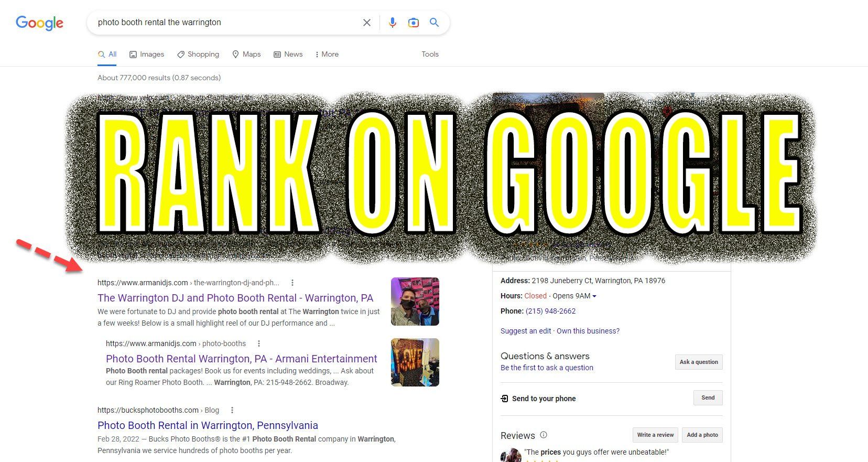This screenshot has width=868, height=462.
Task: Open thumbnail of two people beside Warrington DJ result
Action: [415, 302]
